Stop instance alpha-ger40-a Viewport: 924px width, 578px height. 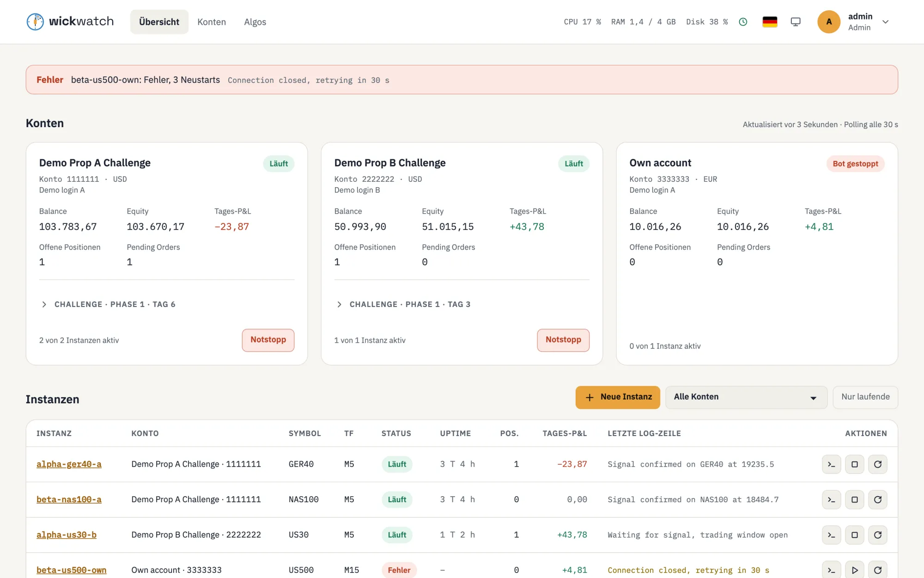[854, 464]
